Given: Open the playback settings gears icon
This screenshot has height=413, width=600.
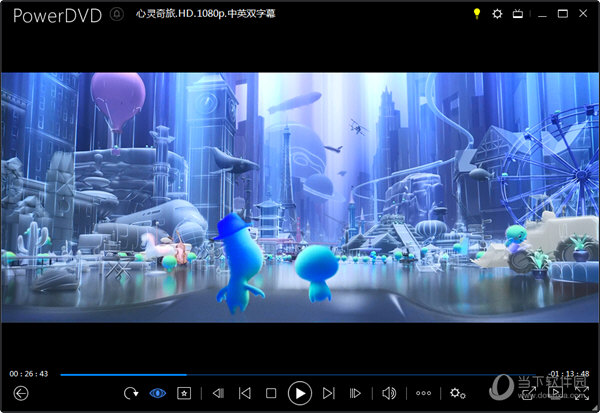Looking at the screenshot, I should click(457, 393).
